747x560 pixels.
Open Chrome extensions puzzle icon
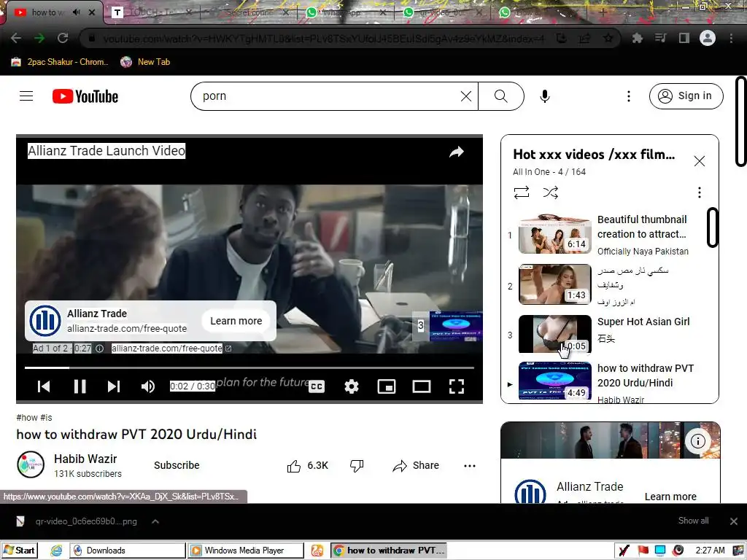(638, 38)
